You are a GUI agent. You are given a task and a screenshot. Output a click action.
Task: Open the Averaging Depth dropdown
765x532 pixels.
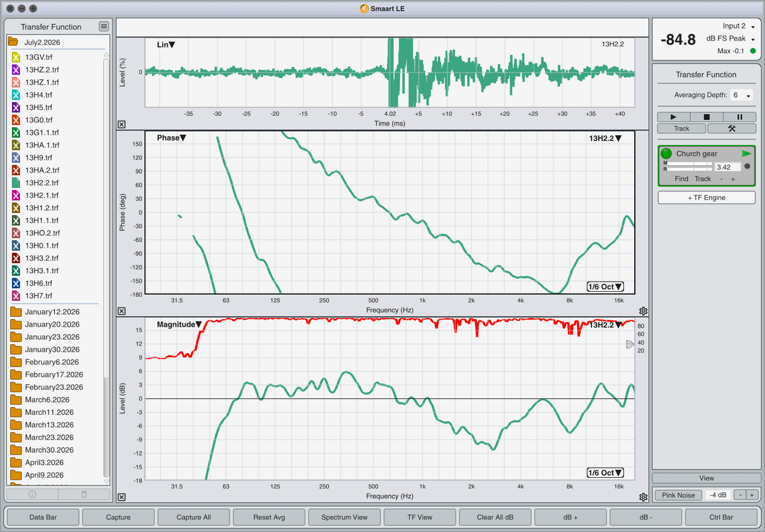[x=741, y=95]
